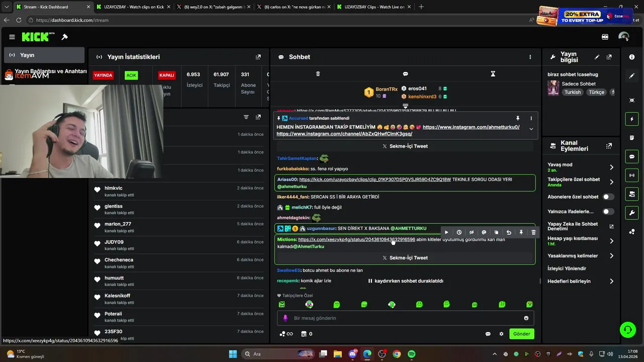644x362 pixels.
Task: Pop out the Yayın İstatistikleri panel
Action: 258,57
